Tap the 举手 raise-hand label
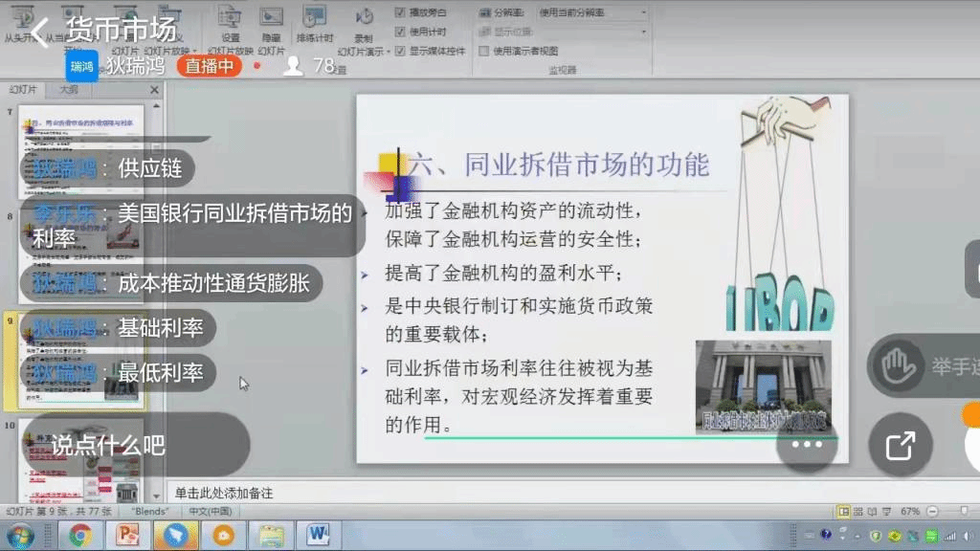The width and height of the screenshot is (980, 551). [x=955, y=366]
